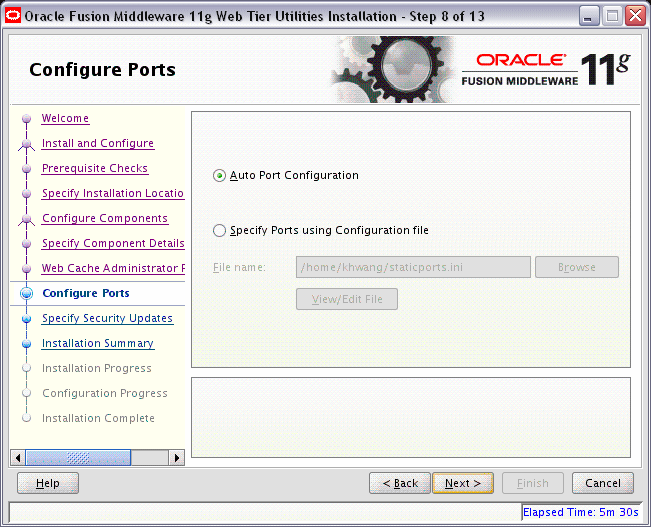
Task: Click the Installation Progress step label
Action: coord(97,368)
